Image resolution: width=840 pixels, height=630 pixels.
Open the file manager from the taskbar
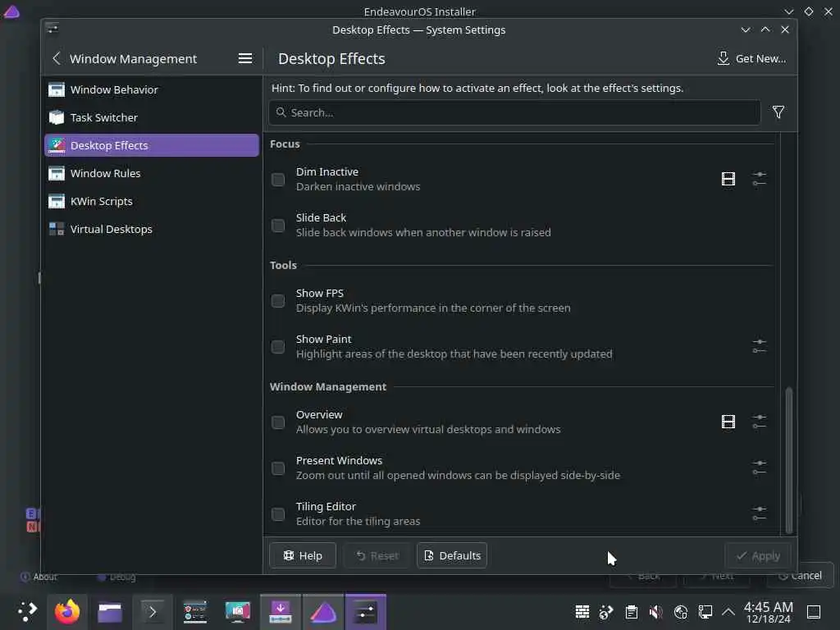[110, 612]
